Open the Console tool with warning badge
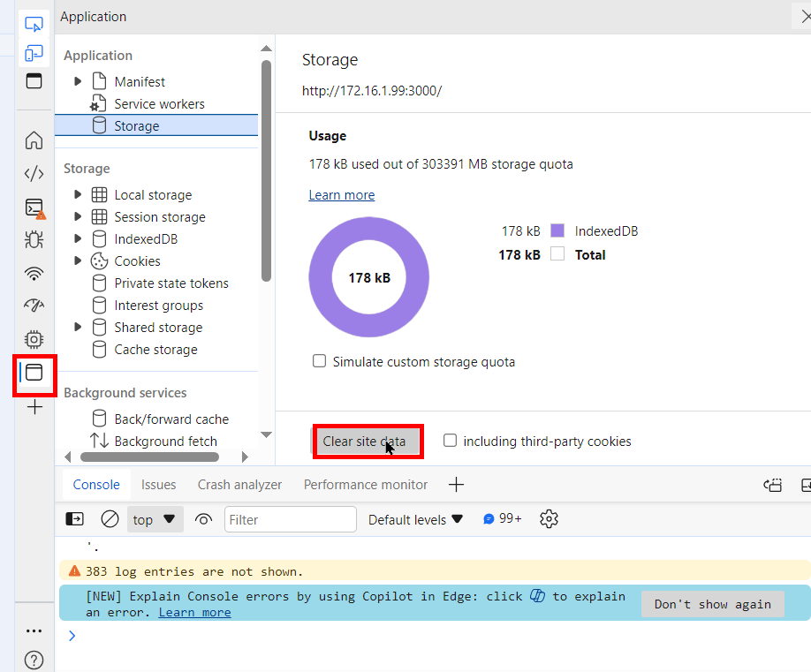Viewport: 811px width, 672px height. click(34, 208)
